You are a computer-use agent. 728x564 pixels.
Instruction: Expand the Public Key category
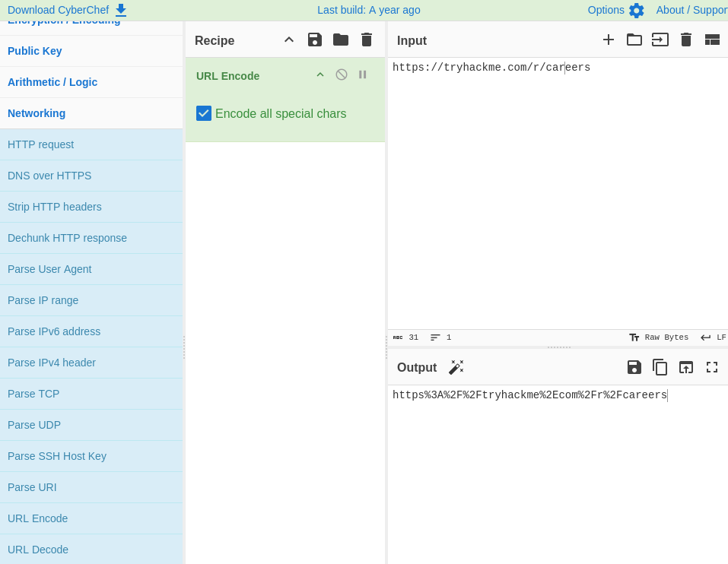click(x=91, y=51)
